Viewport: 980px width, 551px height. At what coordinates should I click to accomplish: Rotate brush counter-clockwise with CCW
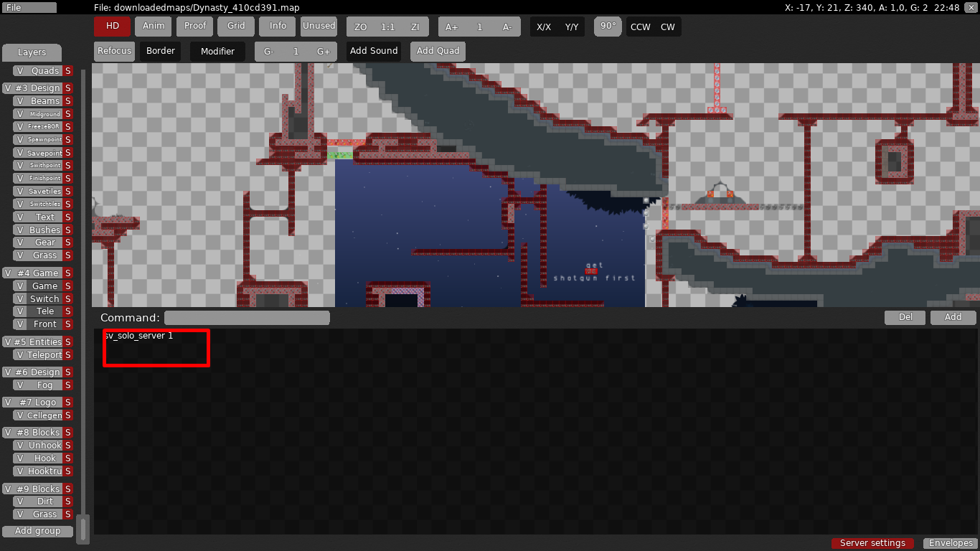click(x=640, y=27)
